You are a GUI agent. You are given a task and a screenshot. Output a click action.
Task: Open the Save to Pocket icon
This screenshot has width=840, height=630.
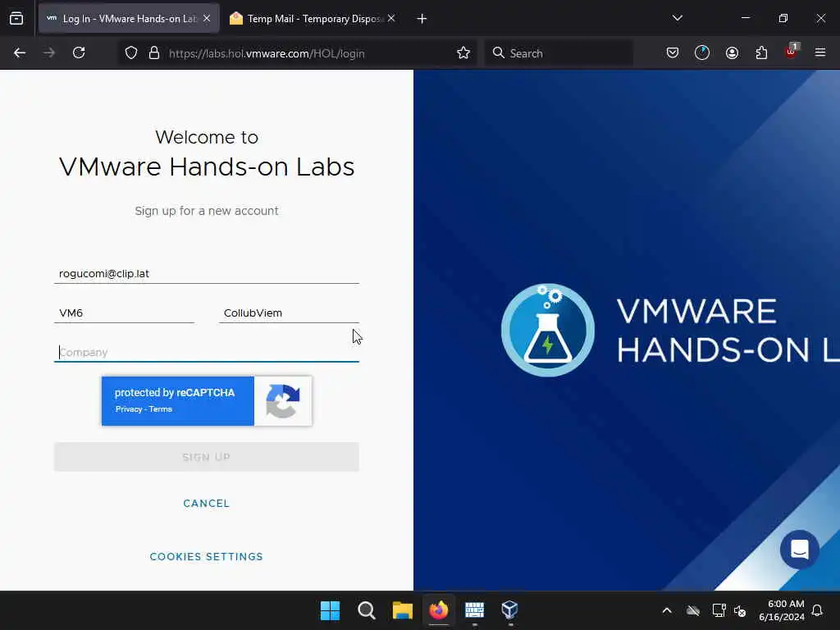point(673,53)
